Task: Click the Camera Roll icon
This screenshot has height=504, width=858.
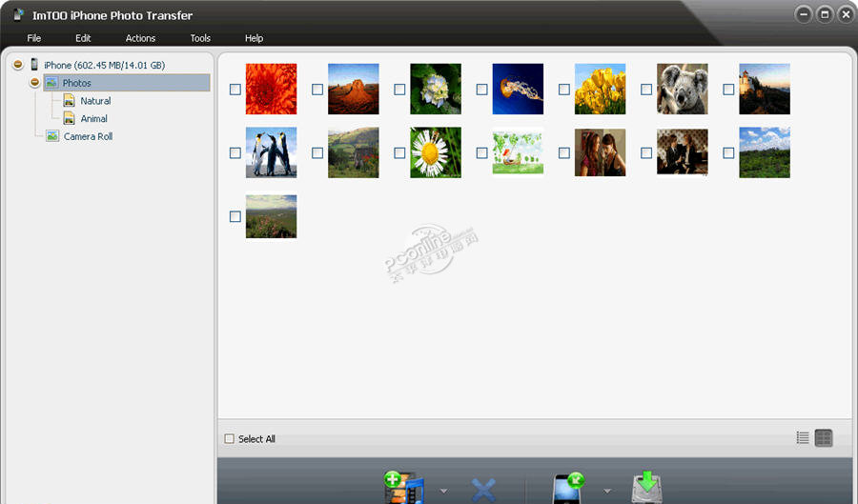Action: (52, 136)
